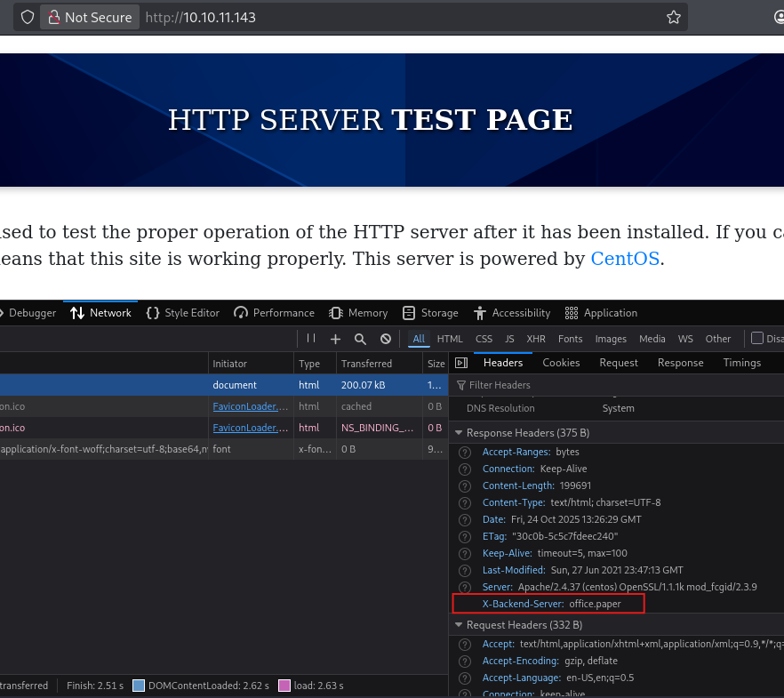Filter requests by Images
Image resolution: width=784 pixels, height=698 pixels.
611,339
